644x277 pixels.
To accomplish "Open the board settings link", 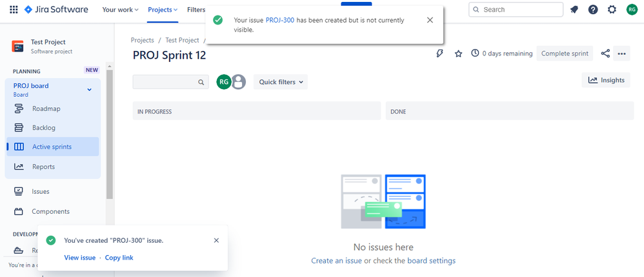I will click(431, 261).
